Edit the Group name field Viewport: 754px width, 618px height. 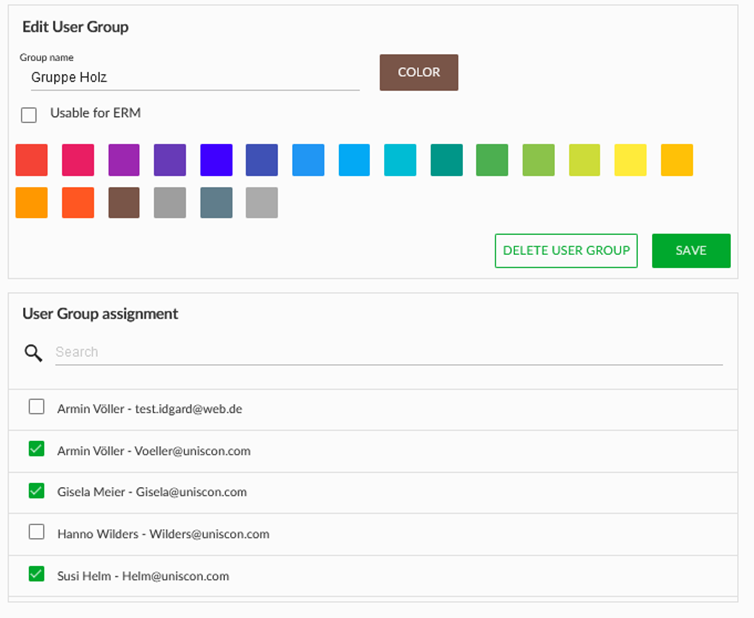pos(190,77)
